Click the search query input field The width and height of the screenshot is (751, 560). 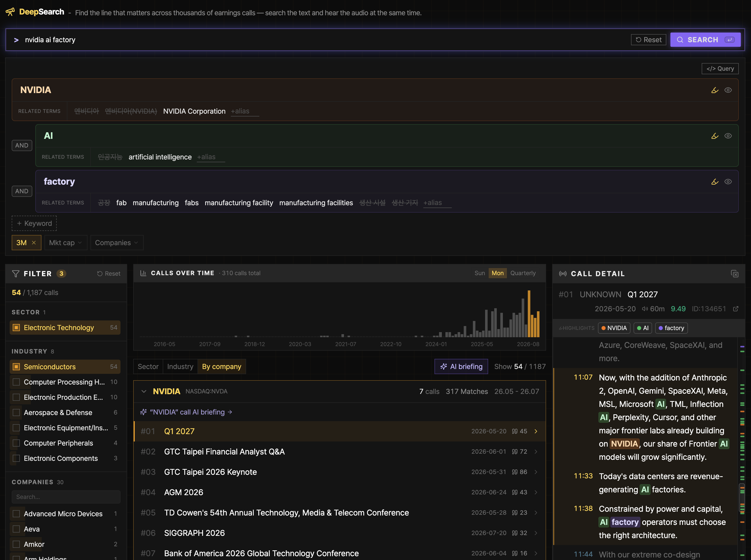click(x=325, y=40)
